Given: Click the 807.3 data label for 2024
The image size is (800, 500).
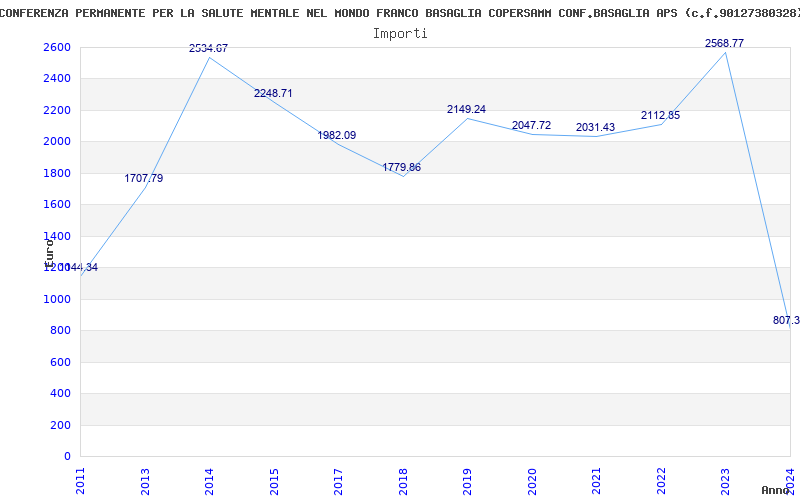Looking at the screenshot, I should [786, 320].
